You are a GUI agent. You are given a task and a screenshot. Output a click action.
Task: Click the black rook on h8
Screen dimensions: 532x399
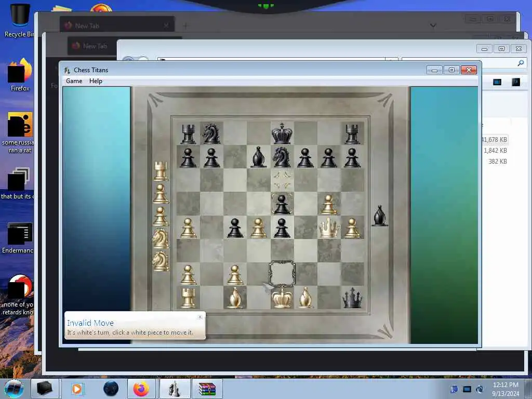click(352, 134)
